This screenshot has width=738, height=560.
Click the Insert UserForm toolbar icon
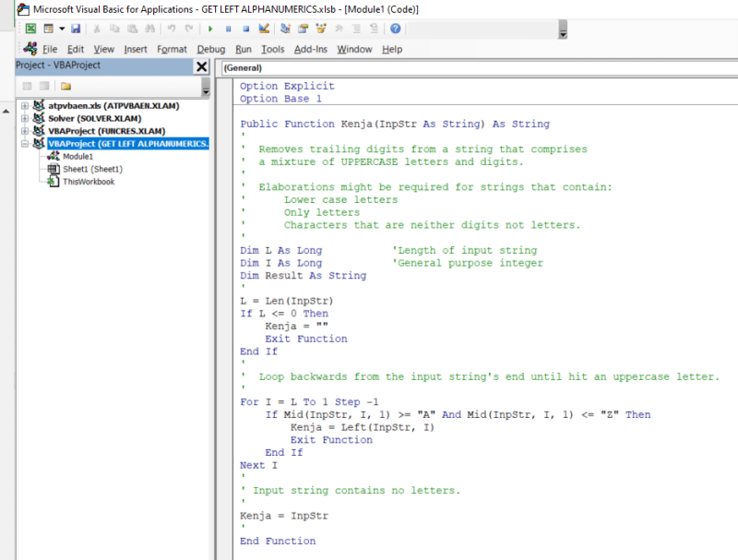tap(49, 29)
